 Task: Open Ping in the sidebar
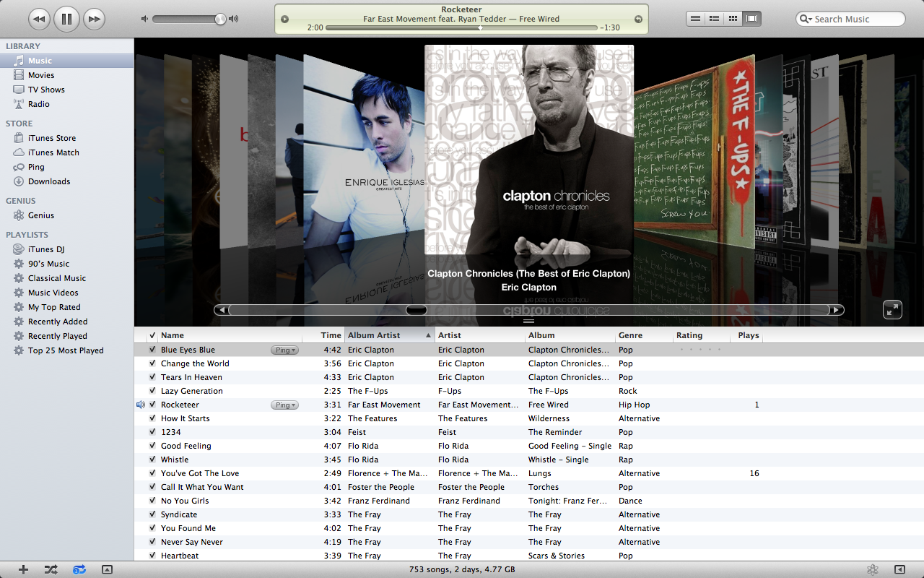click(x=66, y=167)
